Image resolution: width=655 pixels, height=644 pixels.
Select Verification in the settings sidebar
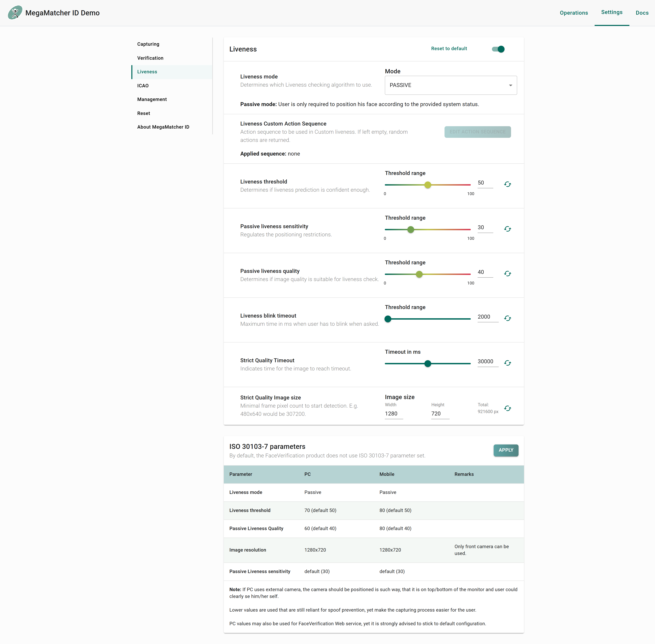point(172,58)
